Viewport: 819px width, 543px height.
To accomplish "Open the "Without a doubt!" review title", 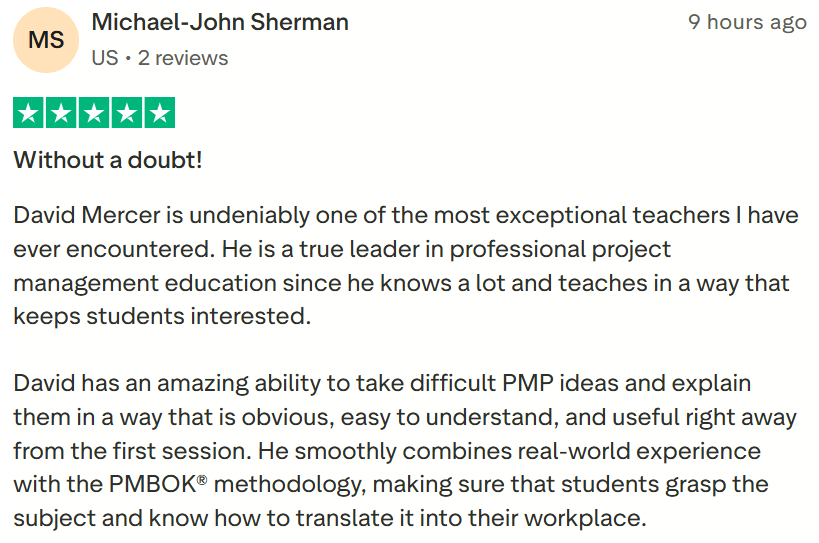I will [x=107, y=159].
